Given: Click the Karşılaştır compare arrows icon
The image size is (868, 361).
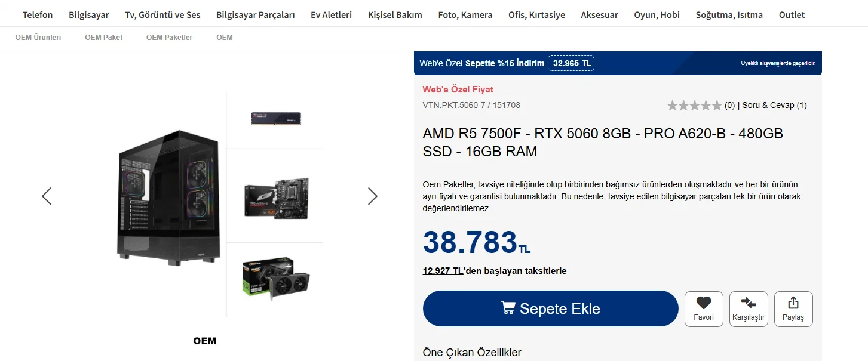Looking at the screenshot, I should [x=748, y=303].
